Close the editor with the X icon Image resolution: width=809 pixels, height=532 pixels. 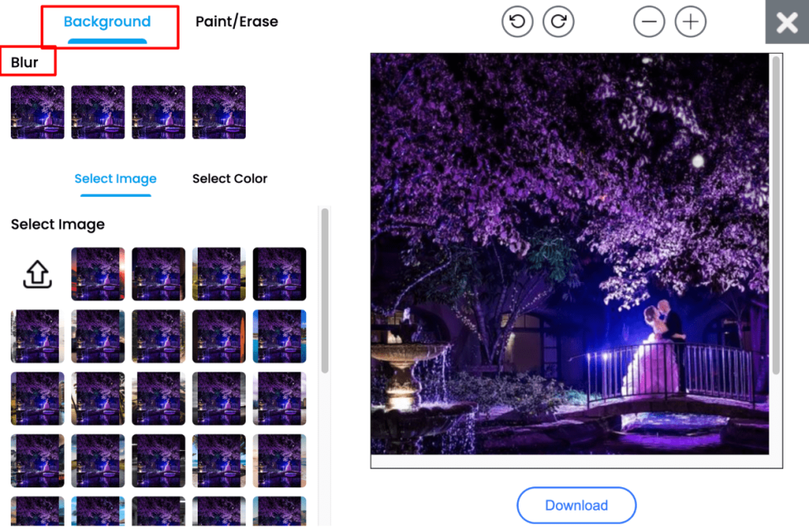[x=787, y=22]
